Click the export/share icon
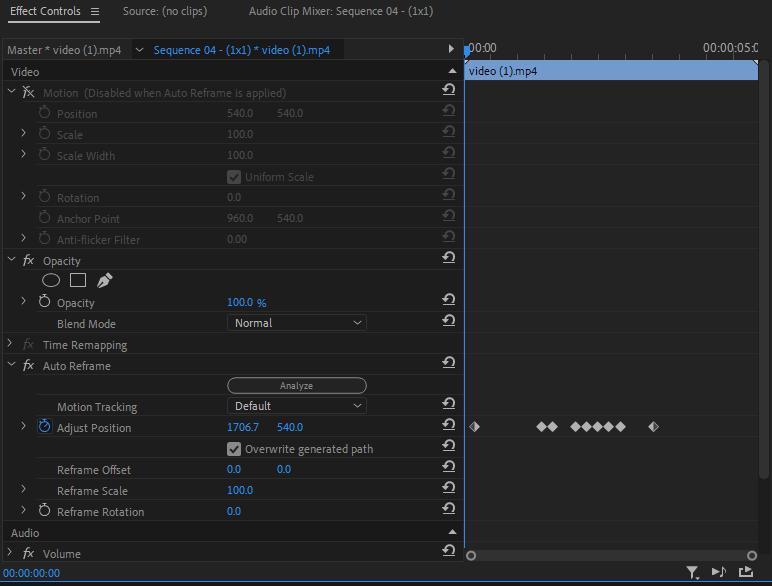This screenshot has height=586, width=772. pos(746,572)
